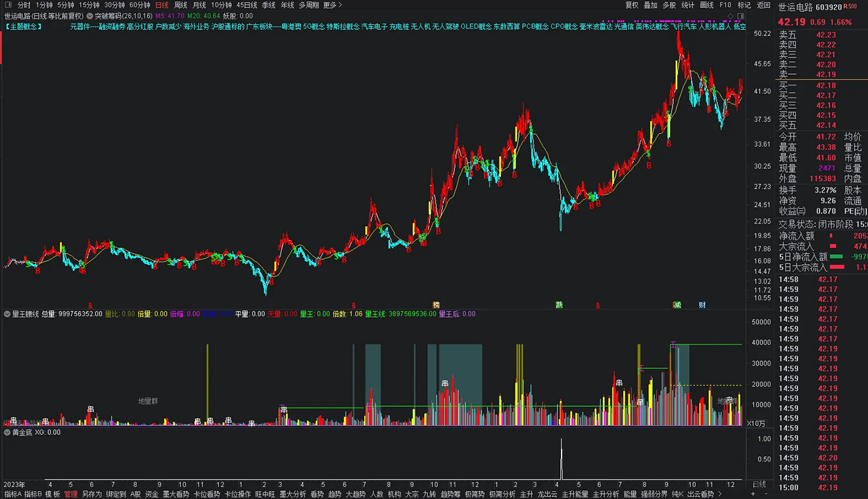868x499 pixels.
Task: Switch to the 周线 weekly timeframe
Action: point(180,5)
